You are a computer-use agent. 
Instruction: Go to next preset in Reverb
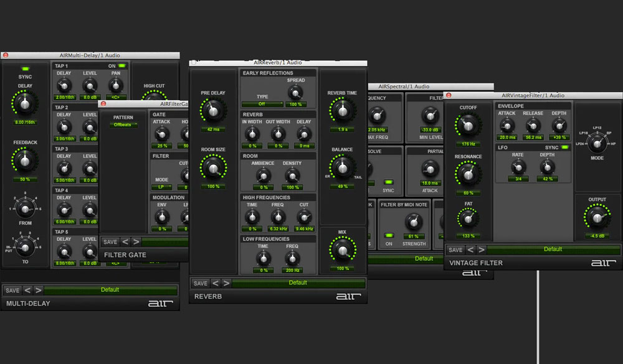pos(226,283)
